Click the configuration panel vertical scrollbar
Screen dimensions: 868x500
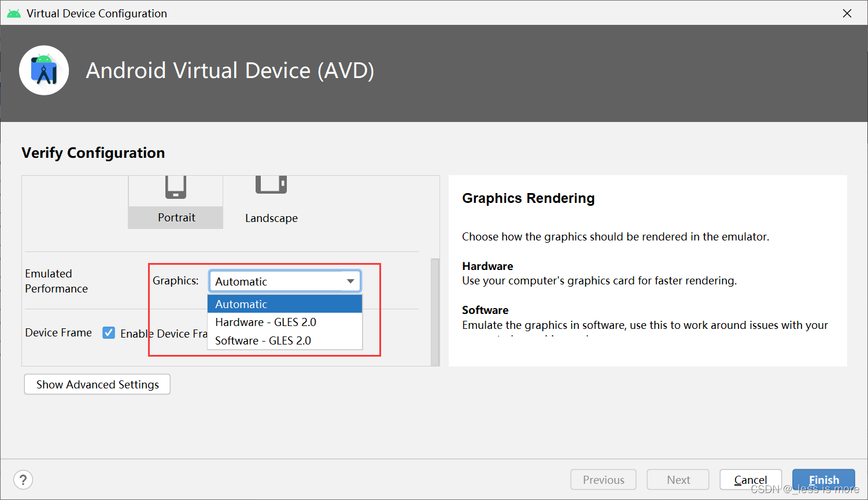click(x=435, y=312)
